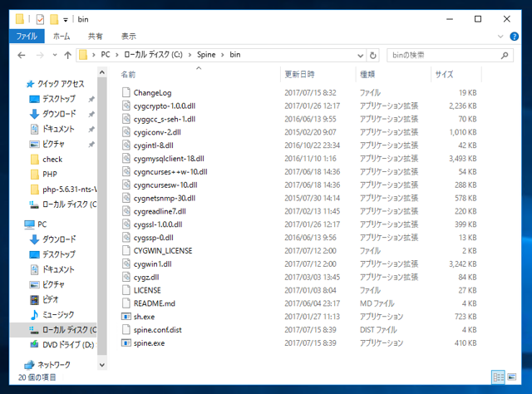
Task: Click the cygcrypto-1.0.0.dll file icon
Action: point(126,106)
